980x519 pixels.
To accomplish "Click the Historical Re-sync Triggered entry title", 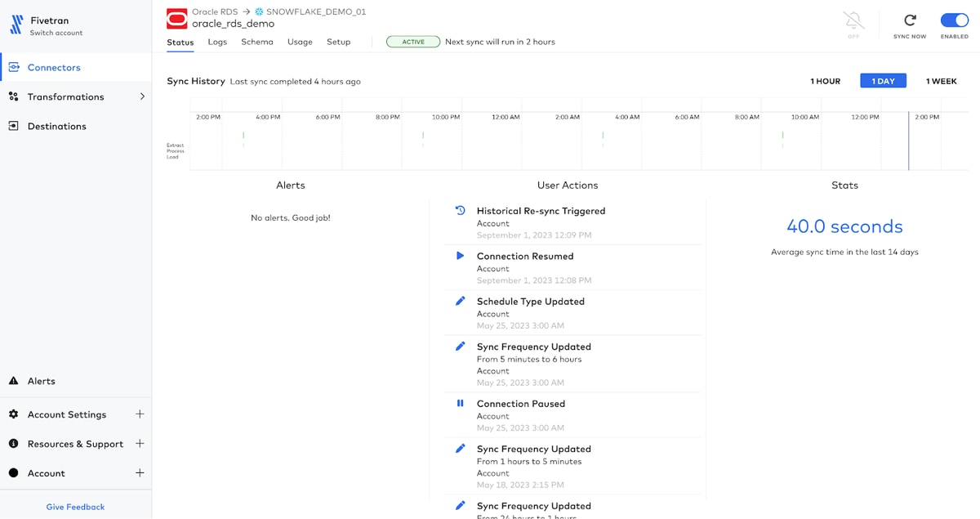I will click(541, 211).
